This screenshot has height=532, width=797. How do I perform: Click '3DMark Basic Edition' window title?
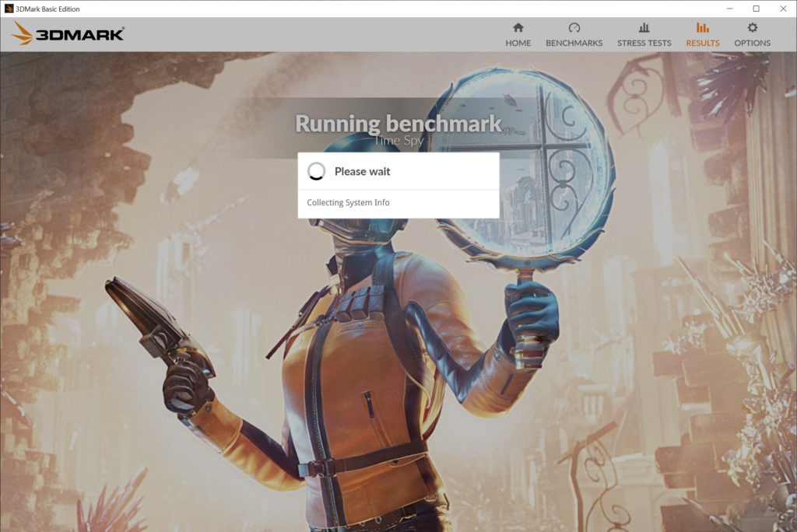pyautogui.click(x=47, y=9)
